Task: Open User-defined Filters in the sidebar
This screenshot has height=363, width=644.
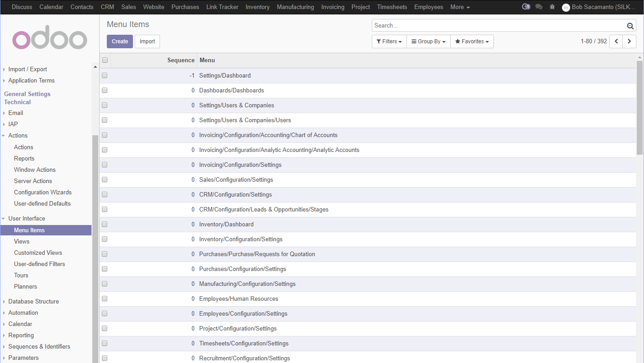Action: (x=40, y=264)
